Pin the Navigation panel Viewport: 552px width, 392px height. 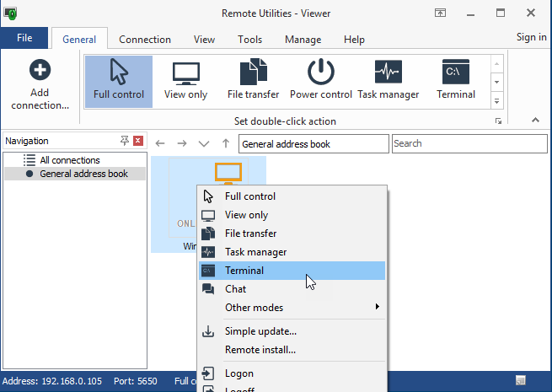pyautogui.click(x=124, y=141)
